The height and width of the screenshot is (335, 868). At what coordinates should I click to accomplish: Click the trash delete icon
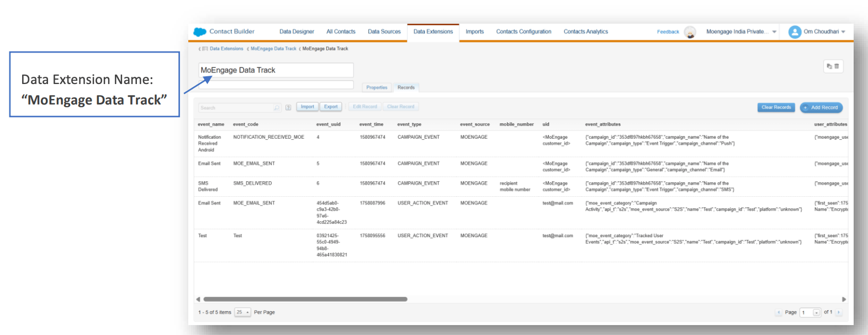837,66
